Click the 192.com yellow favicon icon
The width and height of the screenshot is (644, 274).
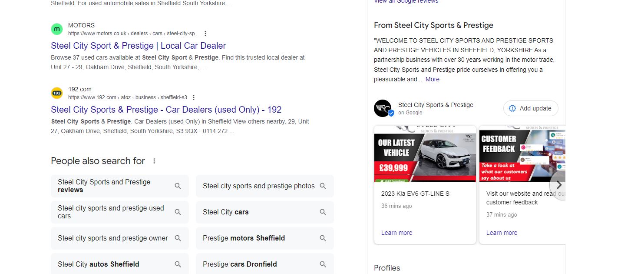coord(57,93)
